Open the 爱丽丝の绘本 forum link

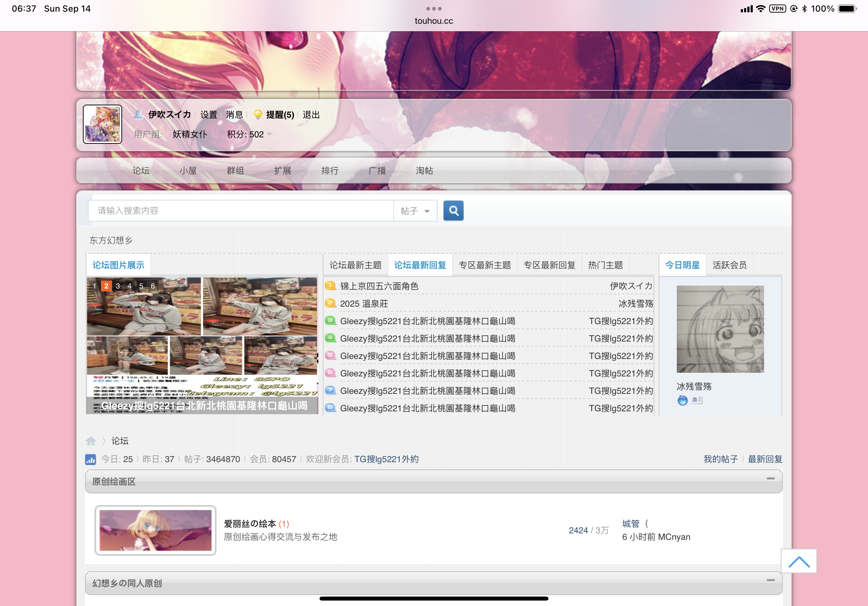pos(250,524)
